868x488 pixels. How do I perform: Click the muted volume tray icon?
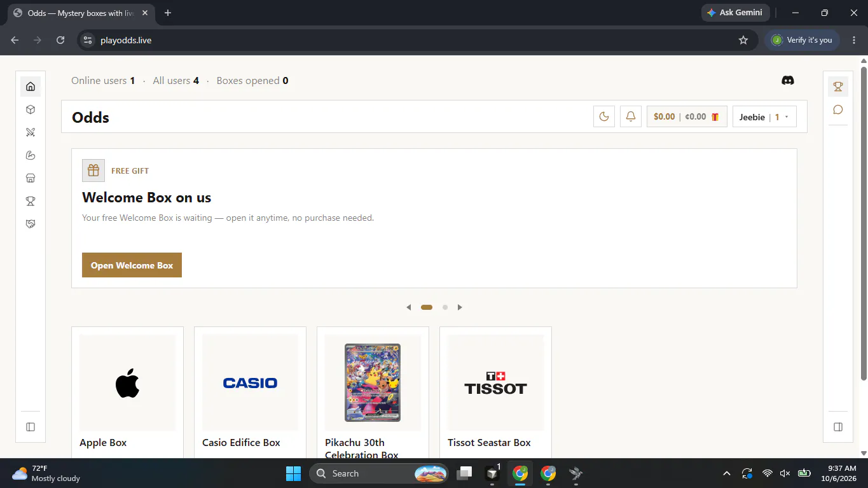click(x=785, y=473)
